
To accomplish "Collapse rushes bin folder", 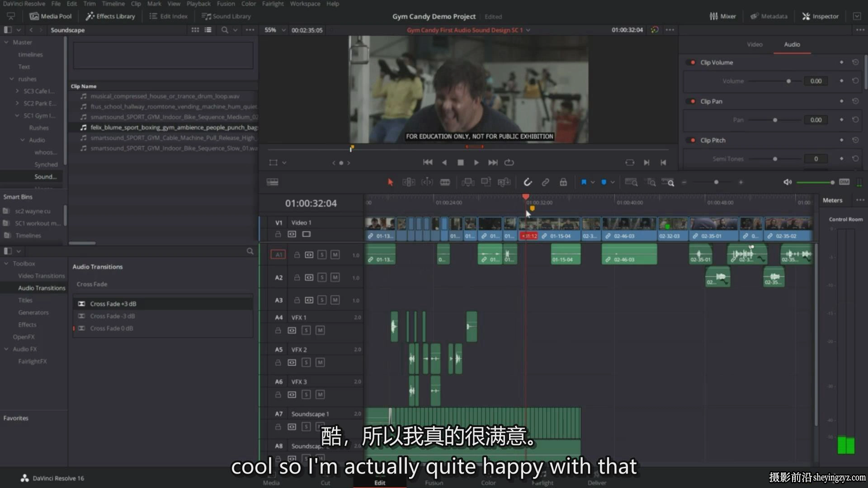I will pos(12,79).
